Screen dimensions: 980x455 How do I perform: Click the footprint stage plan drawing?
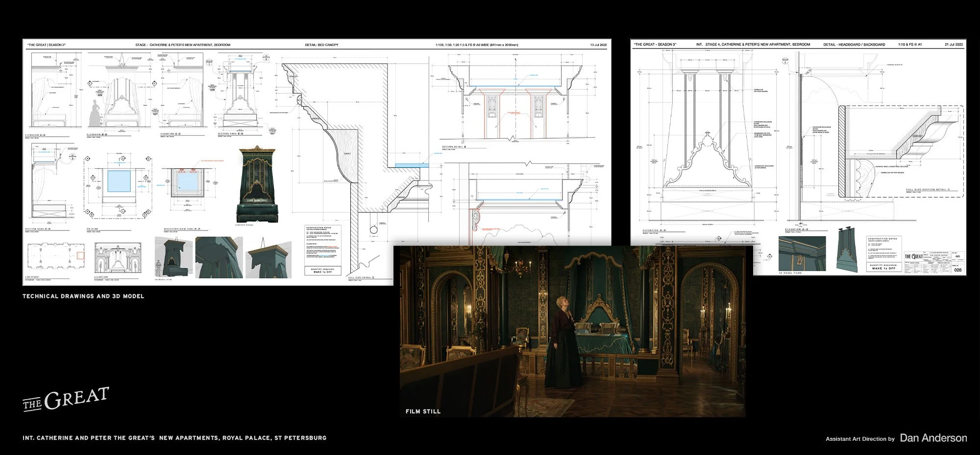tap(56, 256)
